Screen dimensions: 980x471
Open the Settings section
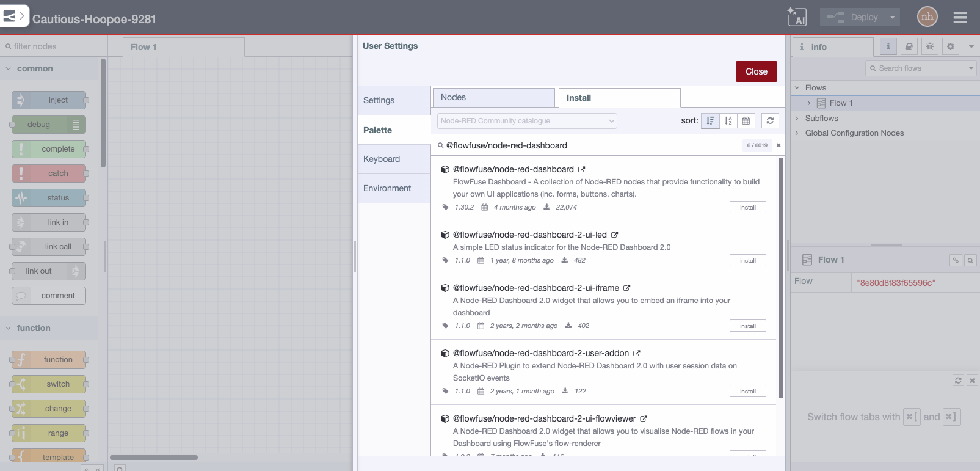click(394, 100)
